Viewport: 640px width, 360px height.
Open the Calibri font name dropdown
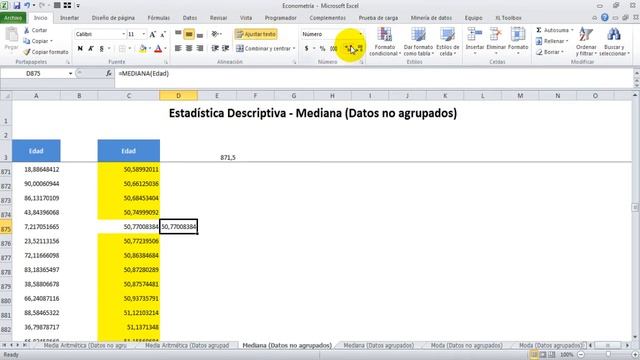(x=123, y=34)
